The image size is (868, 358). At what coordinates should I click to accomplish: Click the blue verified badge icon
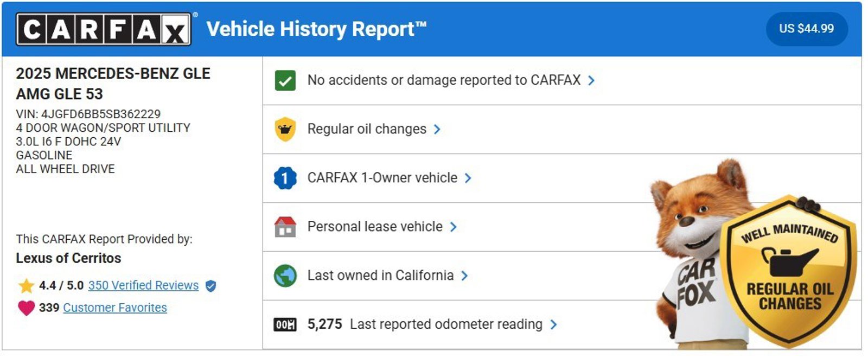[x=211, y=286]
